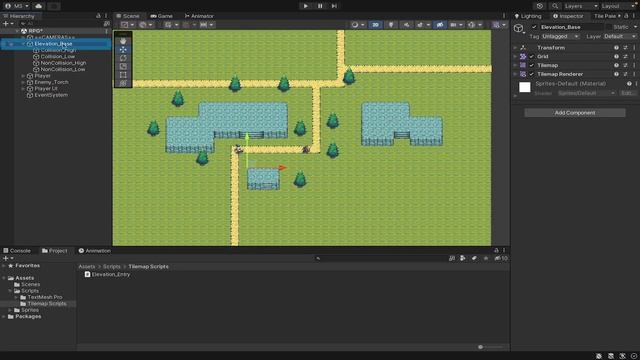Switch to the Lighting tab

pos(528,16)
